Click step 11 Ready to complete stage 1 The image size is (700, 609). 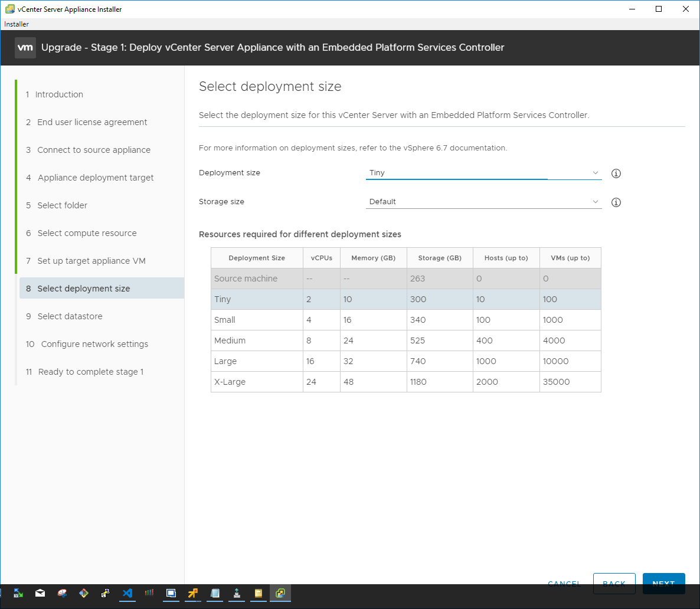pos(85,371)
